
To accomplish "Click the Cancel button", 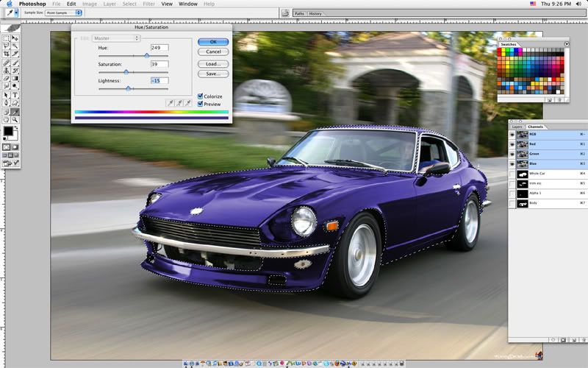I will click(x=213, y=52).
